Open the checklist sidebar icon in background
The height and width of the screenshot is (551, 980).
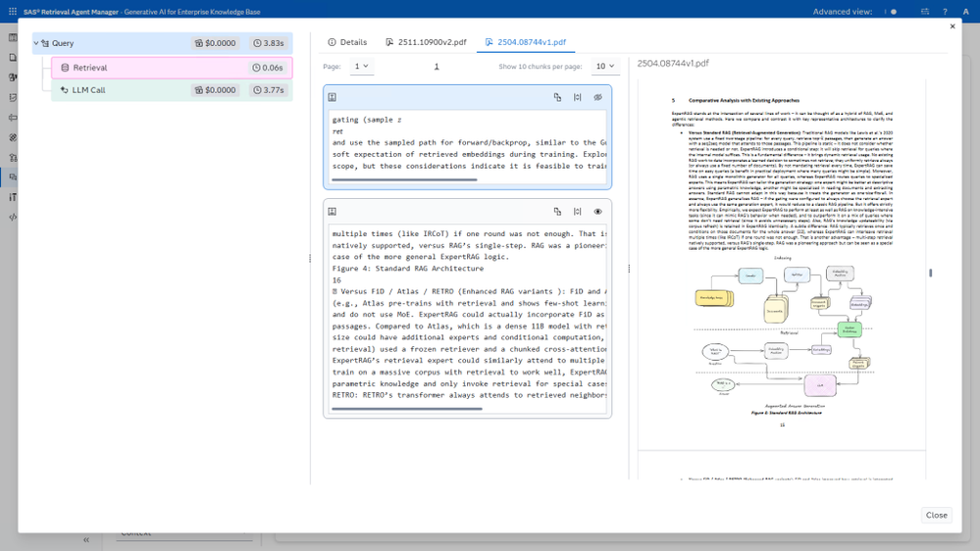click(x=13, y=97)
